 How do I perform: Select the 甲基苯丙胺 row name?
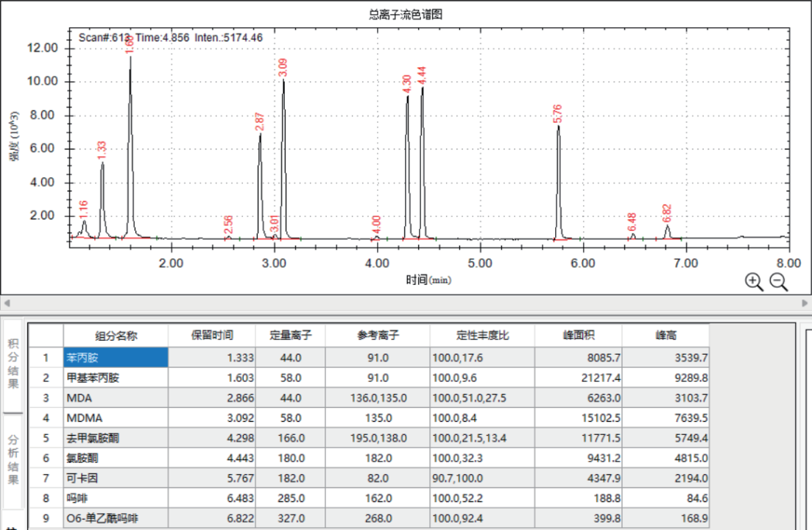coord(116,378)
